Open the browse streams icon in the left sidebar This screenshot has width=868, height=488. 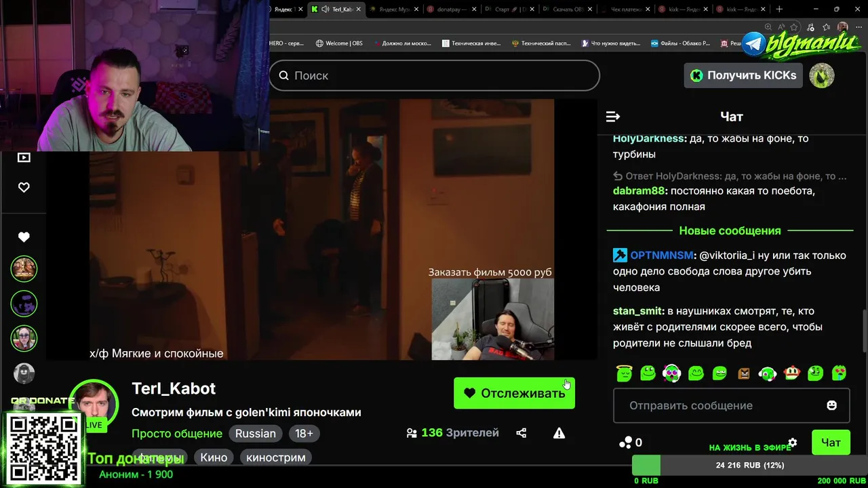(x=24, y=157)
